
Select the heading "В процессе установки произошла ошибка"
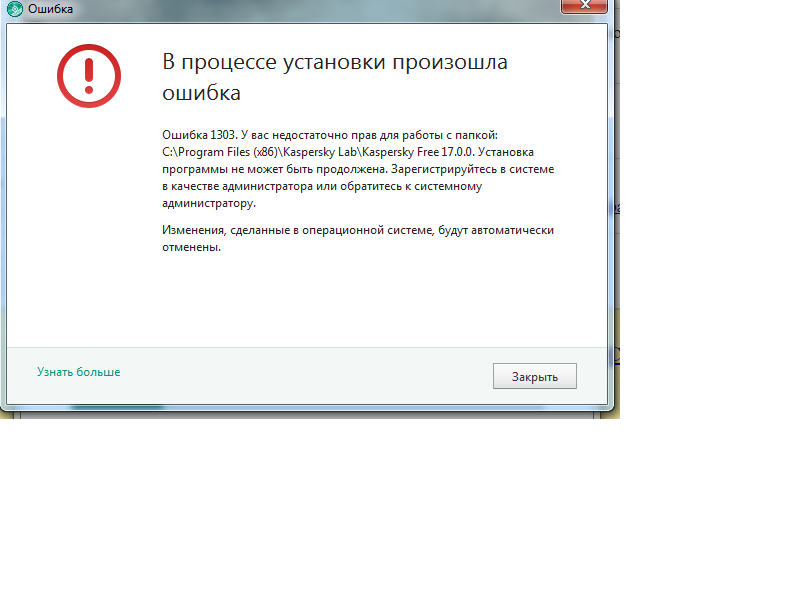click(335, 77)
